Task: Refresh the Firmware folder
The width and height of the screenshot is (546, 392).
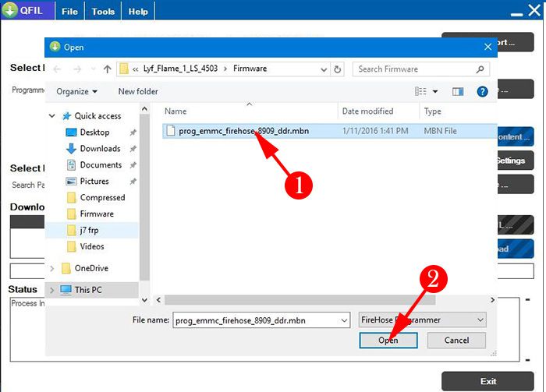Action: 337,69
